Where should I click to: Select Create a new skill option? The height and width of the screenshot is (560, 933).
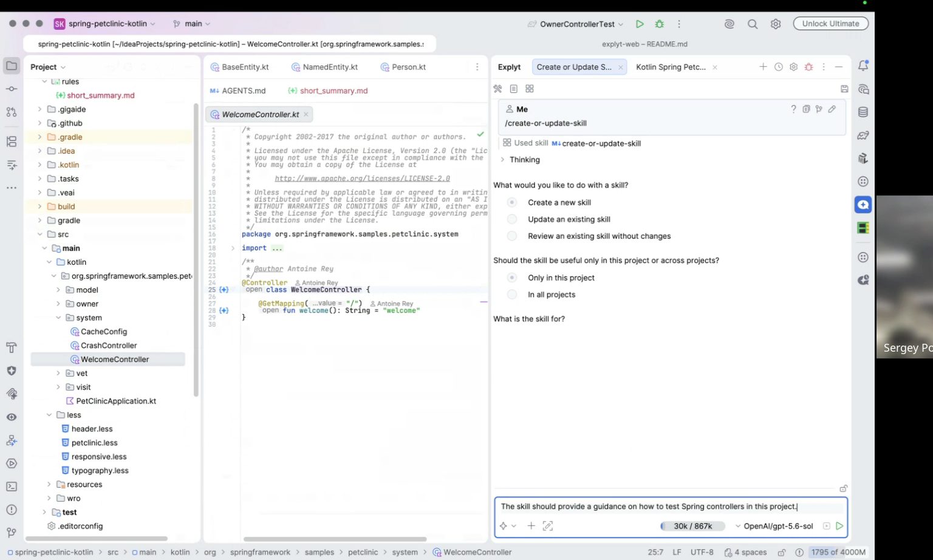point(512,202)
